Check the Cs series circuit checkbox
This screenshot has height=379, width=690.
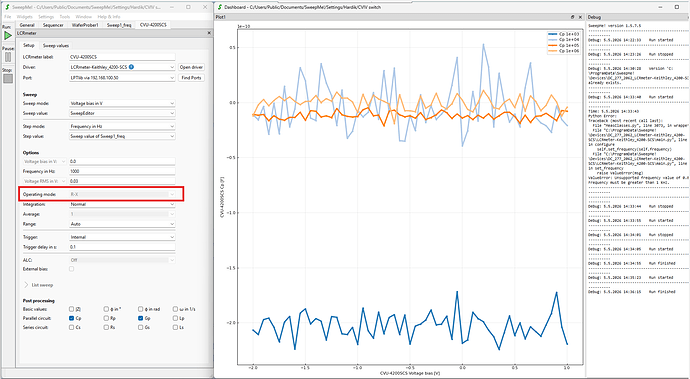click(71, 327)
